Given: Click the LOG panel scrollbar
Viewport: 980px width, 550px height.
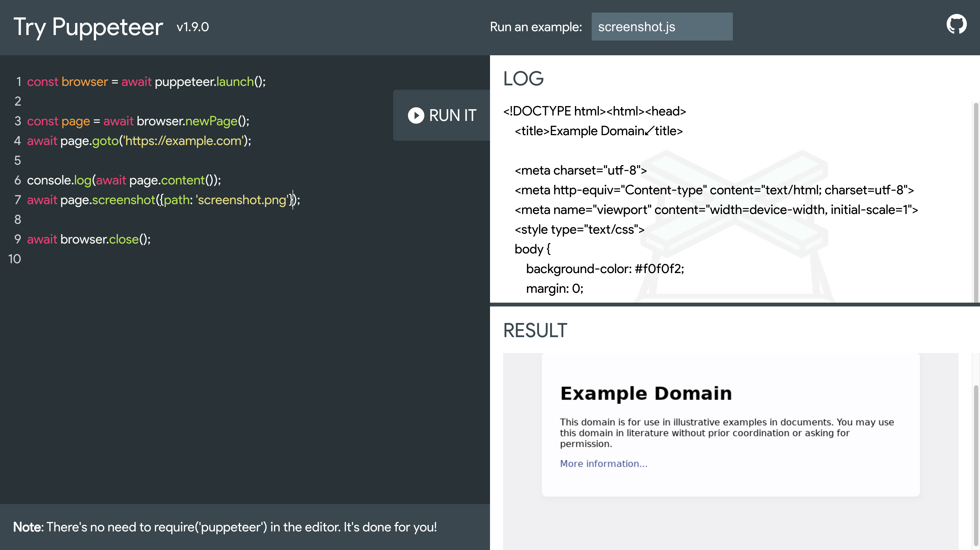Looking at the screenshot, I should point(976,202).
